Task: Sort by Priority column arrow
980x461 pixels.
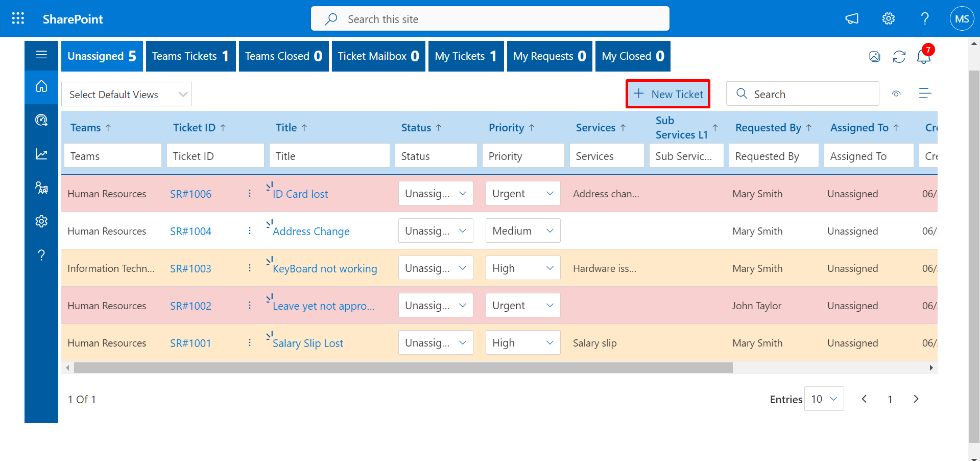Action: click(532, 128)
